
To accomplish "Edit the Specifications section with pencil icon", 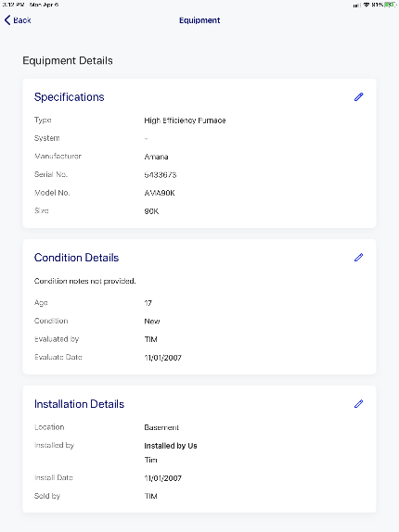I will click(x=358, y=97).
